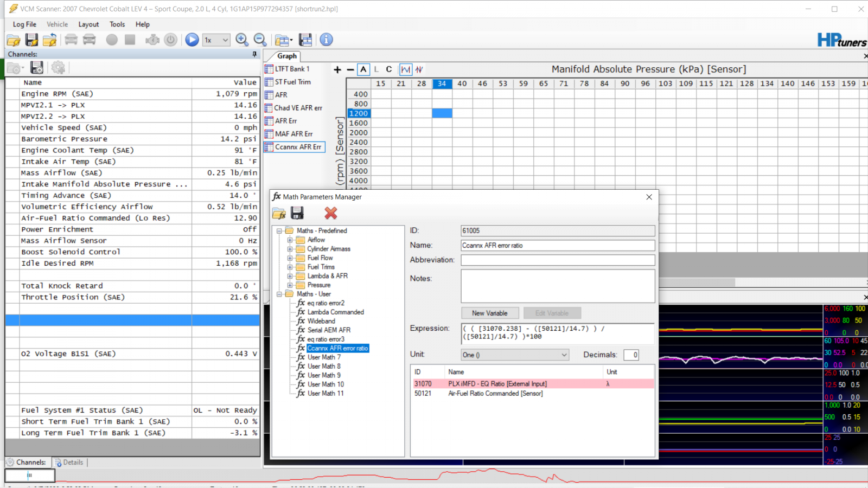Viewport: 868px width, 488px height.
Task: Open the Layout menu
Action: 88,24
